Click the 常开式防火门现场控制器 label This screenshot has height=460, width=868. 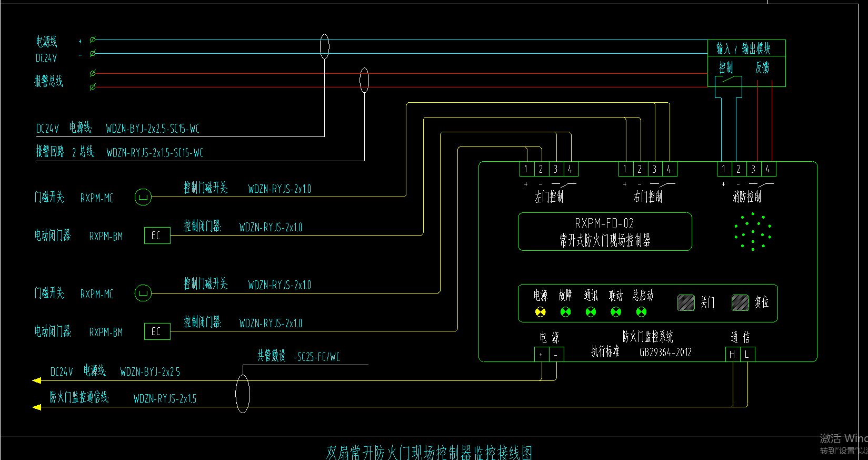(605, 241)
